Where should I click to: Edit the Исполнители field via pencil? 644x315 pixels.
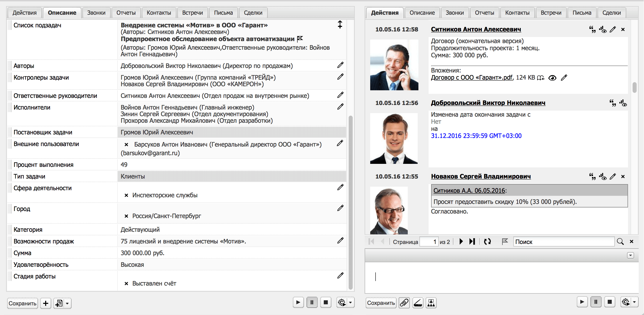tap(340, 107)
